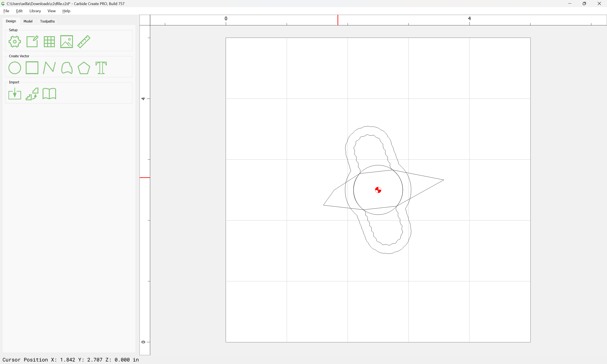Open the Edit menu
This screenshot has height=364, width=607.
pyautogui.click(x=19, y=11)
